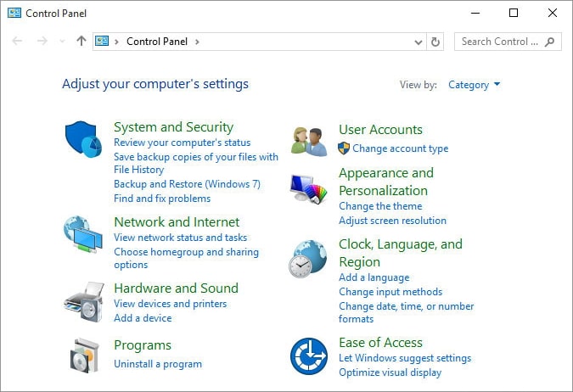Select the Control Panel breadcrumb item
Viewport: 573px width, 392px height.
pos(158,42)
